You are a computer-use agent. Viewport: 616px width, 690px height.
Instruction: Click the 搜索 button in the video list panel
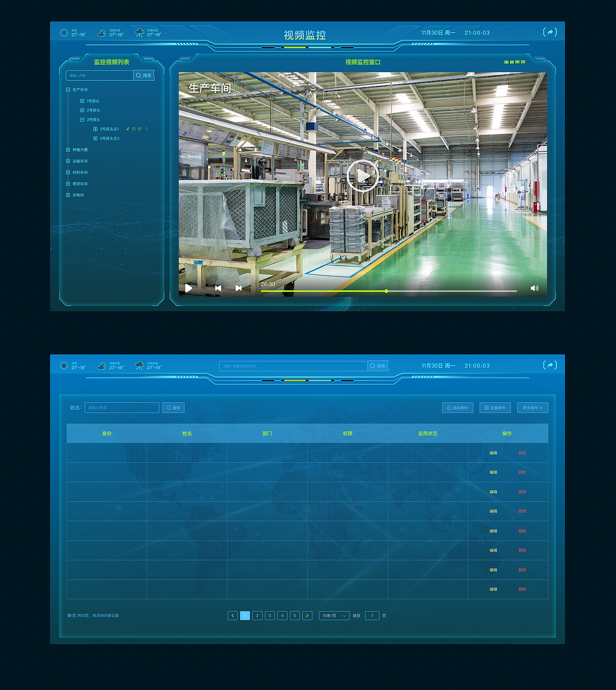[144, 76]
